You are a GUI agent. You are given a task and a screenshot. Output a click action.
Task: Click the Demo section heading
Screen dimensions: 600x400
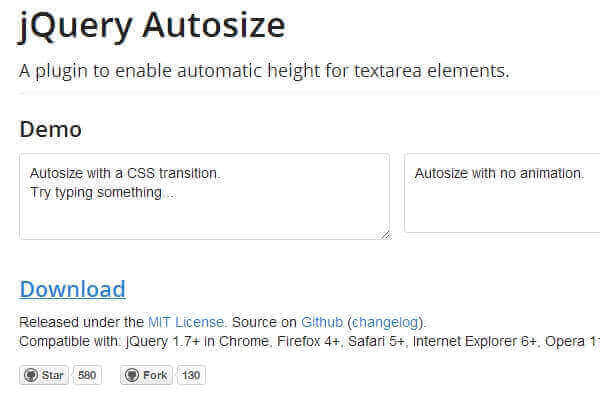pos(50,129)
